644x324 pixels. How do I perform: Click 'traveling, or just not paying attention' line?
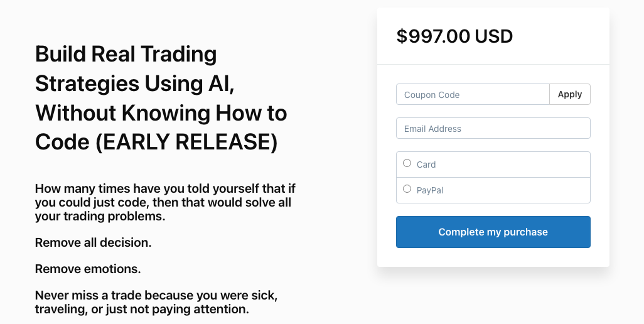[142, 310]
